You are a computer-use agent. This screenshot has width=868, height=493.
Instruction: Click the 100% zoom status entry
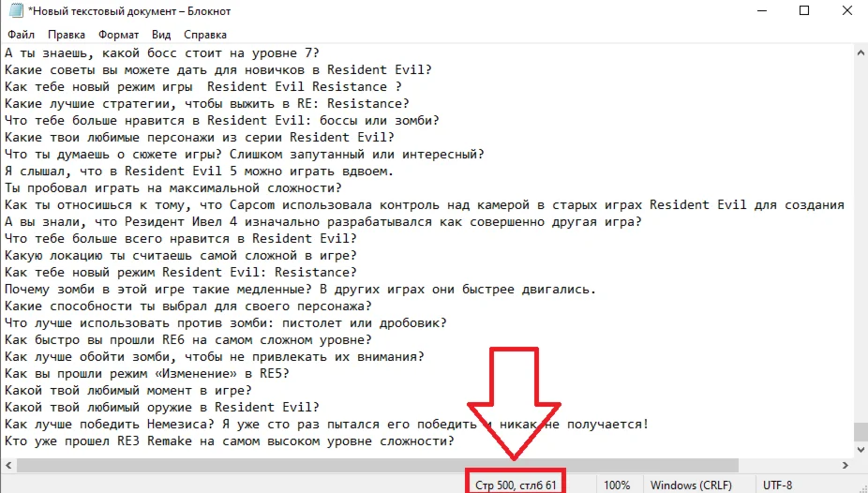pos(617,486)
